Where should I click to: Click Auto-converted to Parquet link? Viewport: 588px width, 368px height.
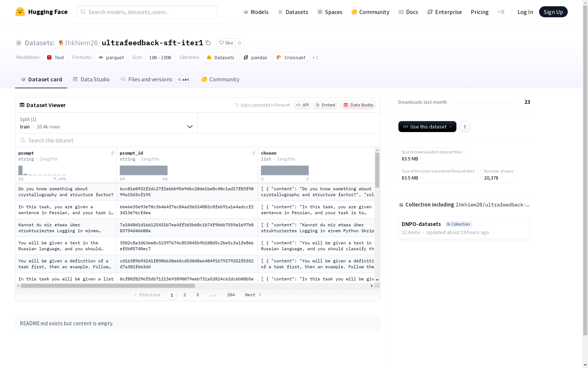[265, 105]
